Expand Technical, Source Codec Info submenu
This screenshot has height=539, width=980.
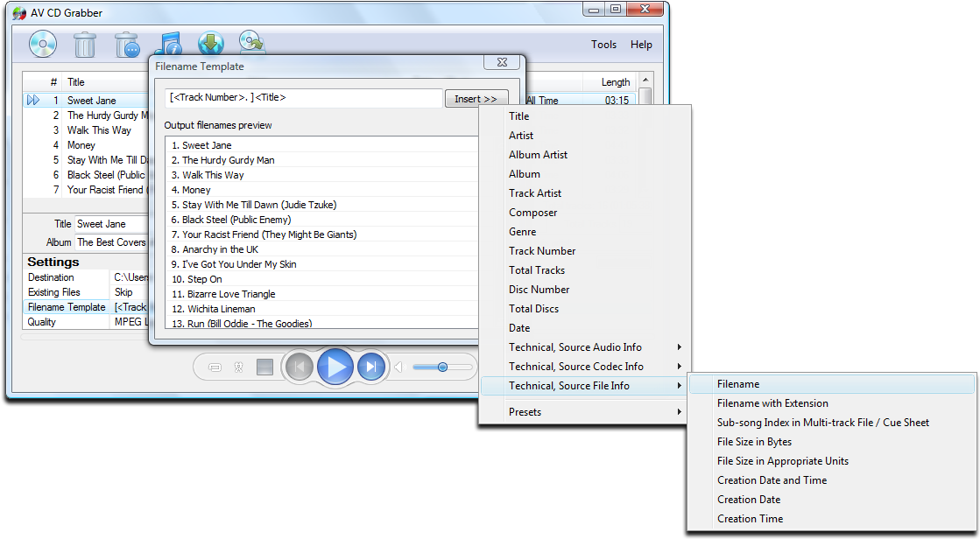584,367
